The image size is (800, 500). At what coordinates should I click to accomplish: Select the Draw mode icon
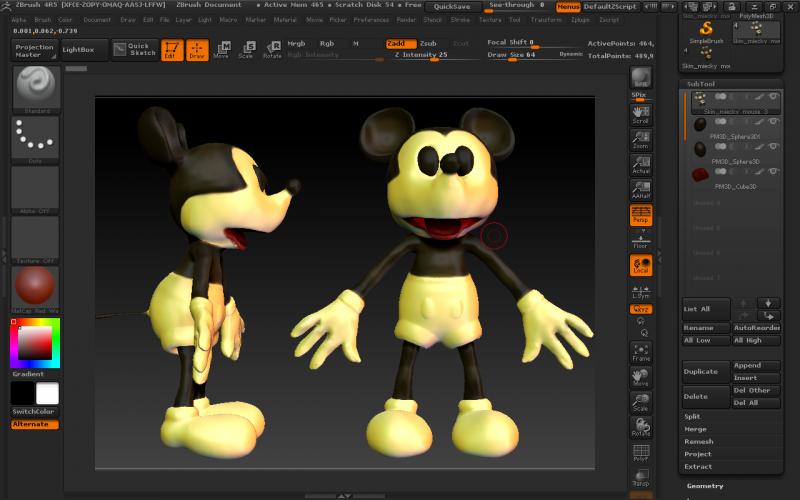click(198, 50)
